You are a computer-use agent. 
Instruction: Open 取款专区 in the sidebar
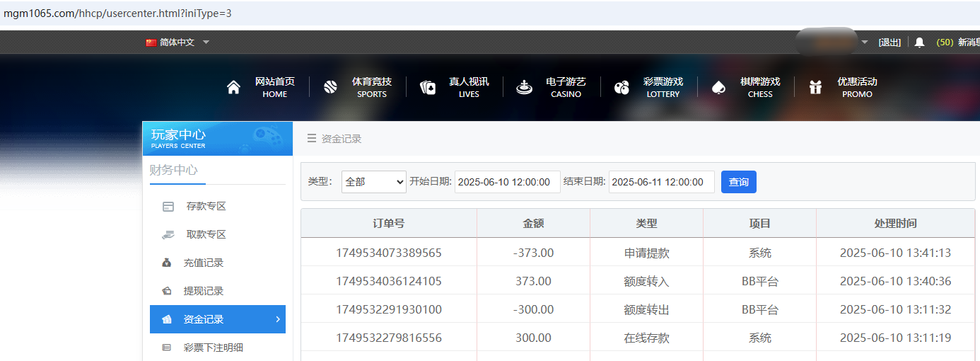coord(205,235)
